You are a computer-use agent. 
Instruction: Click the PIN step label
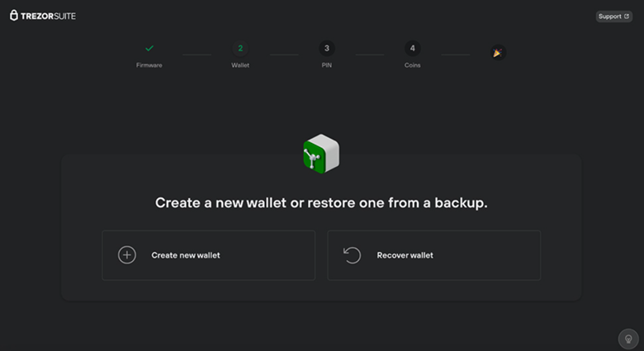pyautogui.click(x=327, y=65)
